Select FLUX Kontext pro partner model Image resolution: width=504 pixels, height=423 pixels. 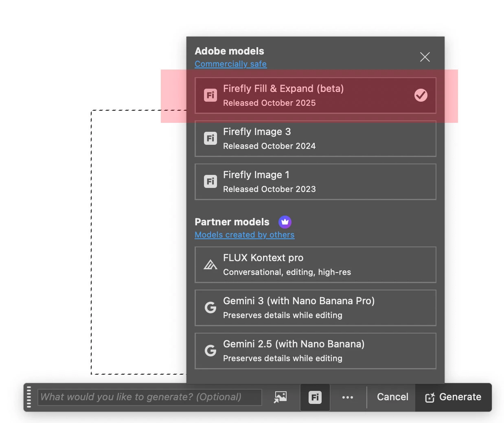click(316, 265)
